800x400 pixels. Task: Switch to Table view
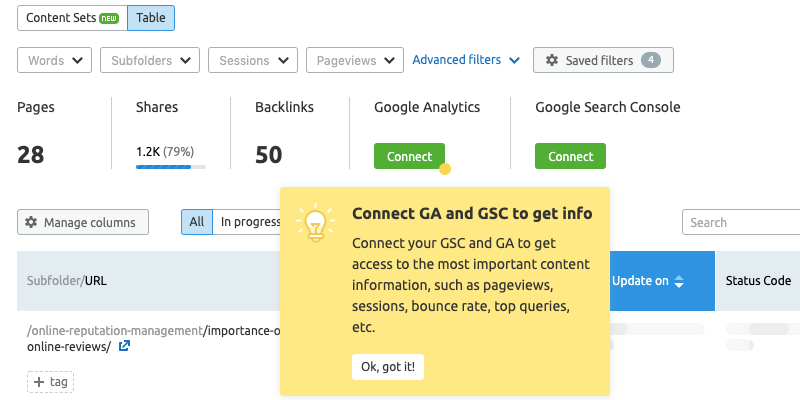(150, 18)
